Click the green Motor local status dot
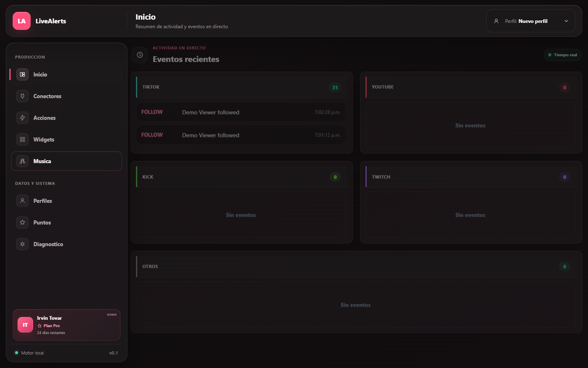The image size is (588, 368). point(17,353)
